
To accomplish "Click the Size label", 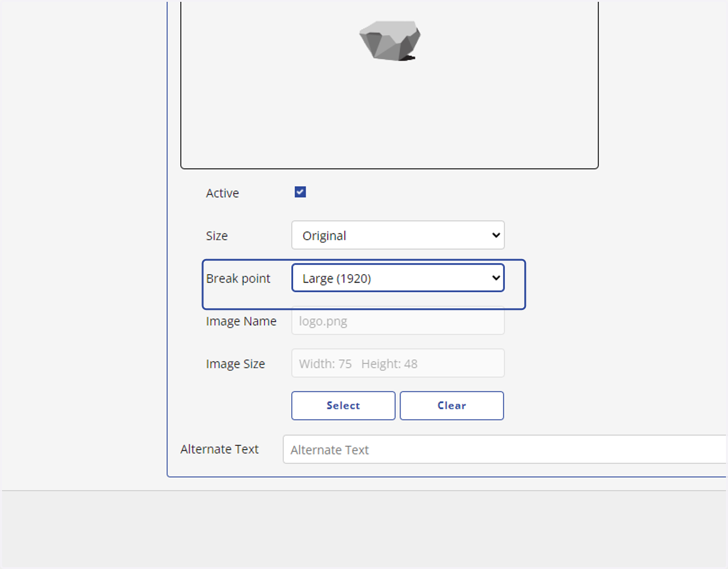I will click(217, 236).
